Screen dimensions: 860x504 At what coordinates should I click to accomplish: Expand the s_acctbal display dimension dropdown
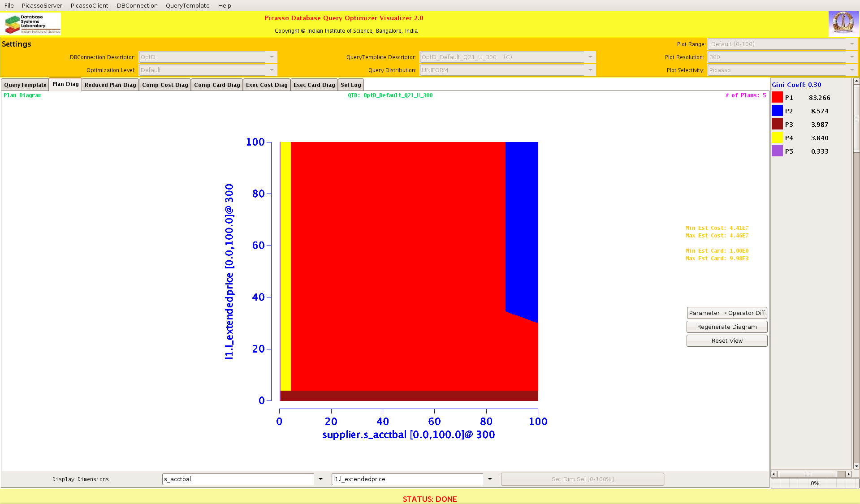tap(320, 479)
